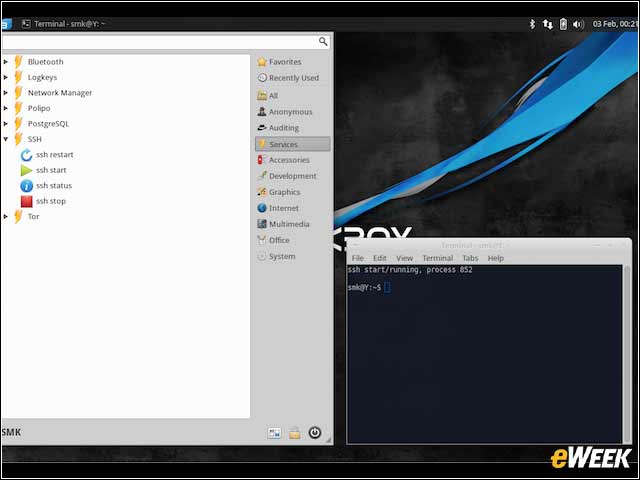
Task: Open the Multimedia category
Action: [283, 224]
